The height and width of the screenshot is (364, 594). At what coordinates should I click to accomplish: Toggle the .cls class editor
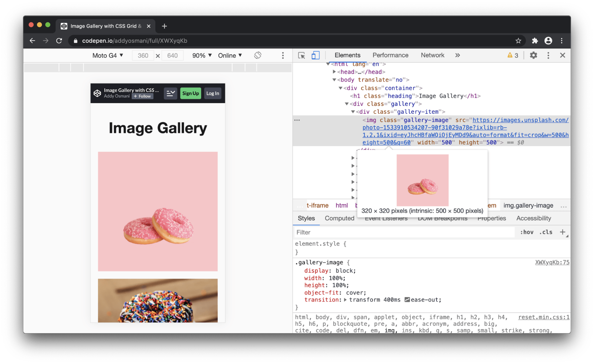pyautogui.click(x=546, y=232)
